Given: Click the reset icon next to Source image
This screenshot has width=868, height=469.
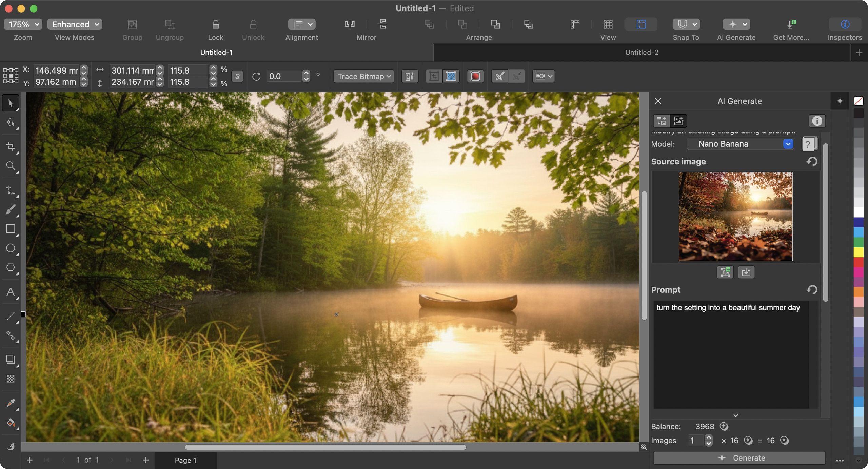Looking at the screenshot, I should pos(812,161).
